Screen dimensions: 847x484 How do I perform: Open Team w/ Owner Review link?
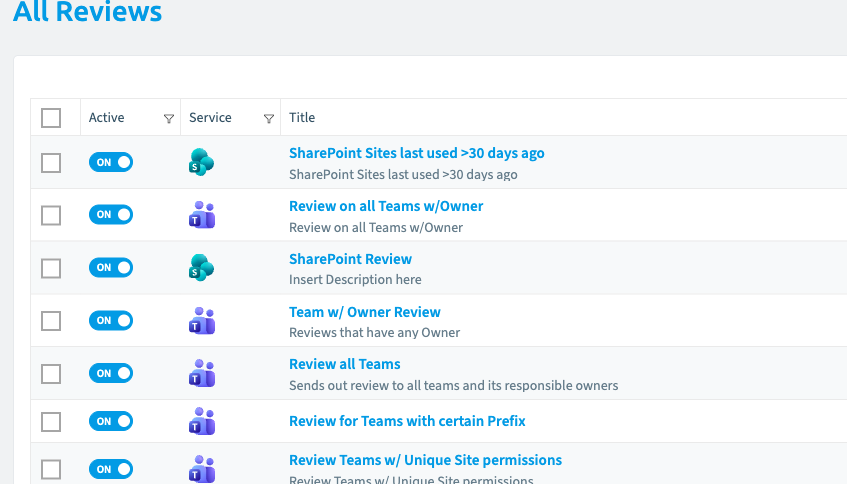coord(365,312)
